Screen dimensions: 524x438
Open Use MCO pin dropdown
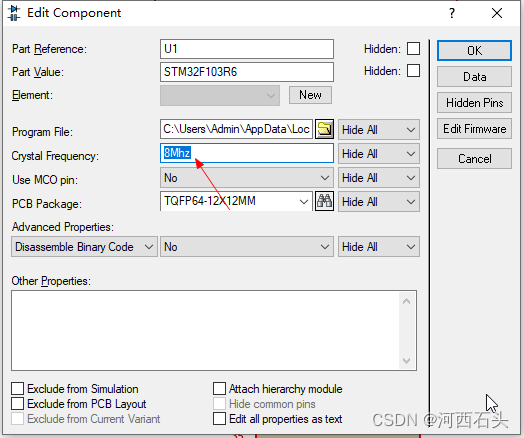(247, 178)
